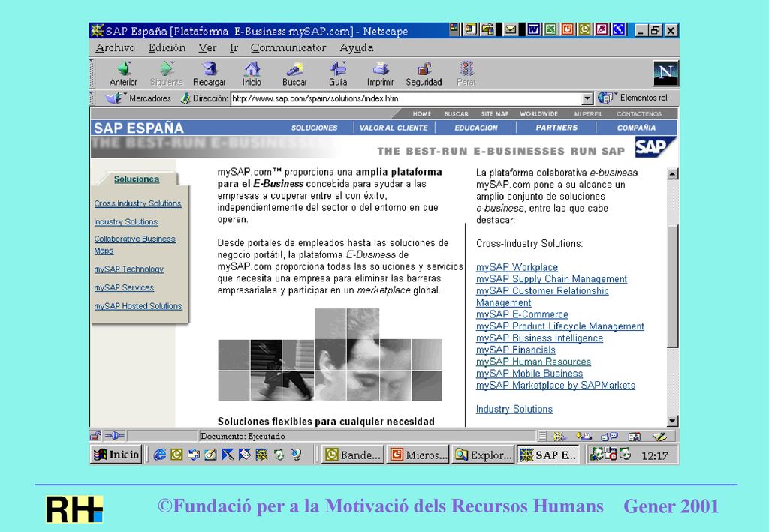Image resolution: width=769 pixels, height=532 pixels.
Task: Open the Ir menu
Action: (234, 47)
